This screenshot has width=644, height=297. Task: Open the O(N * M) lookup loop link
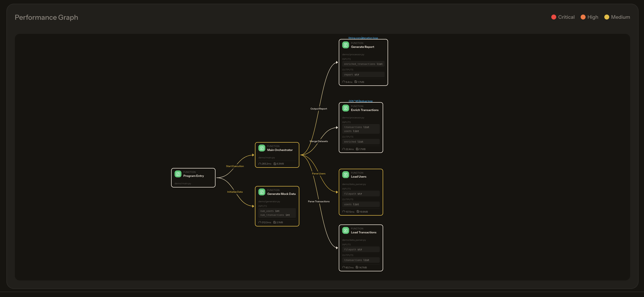[x=360, y=101]
